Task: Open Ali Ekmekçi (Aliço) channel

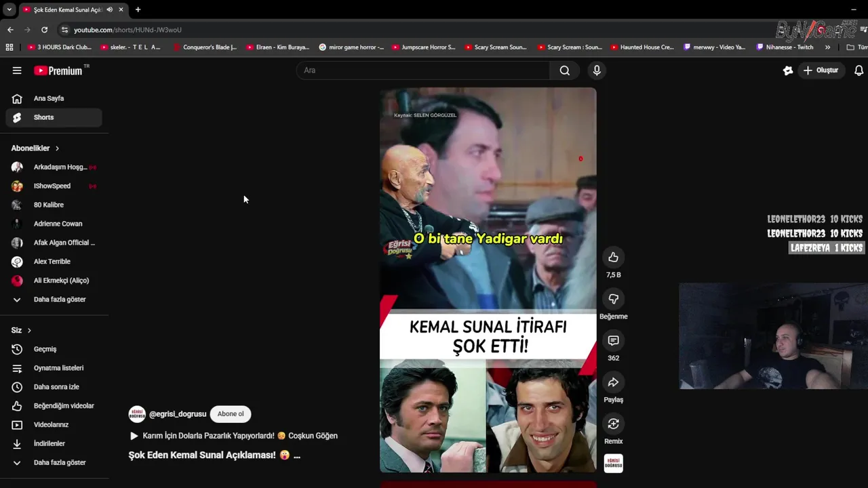Action: [54, 281]
